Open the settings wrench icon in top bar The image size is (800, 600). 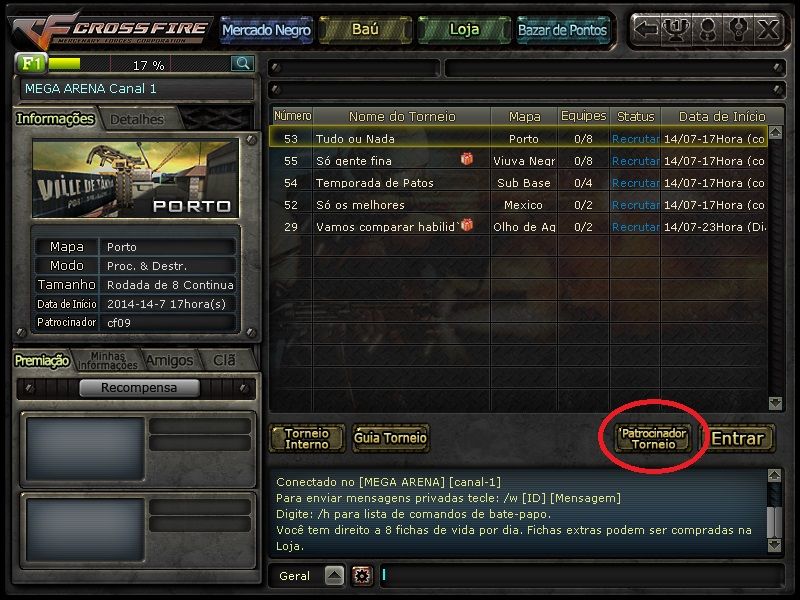pyautogui.click(x=738, y=29)
